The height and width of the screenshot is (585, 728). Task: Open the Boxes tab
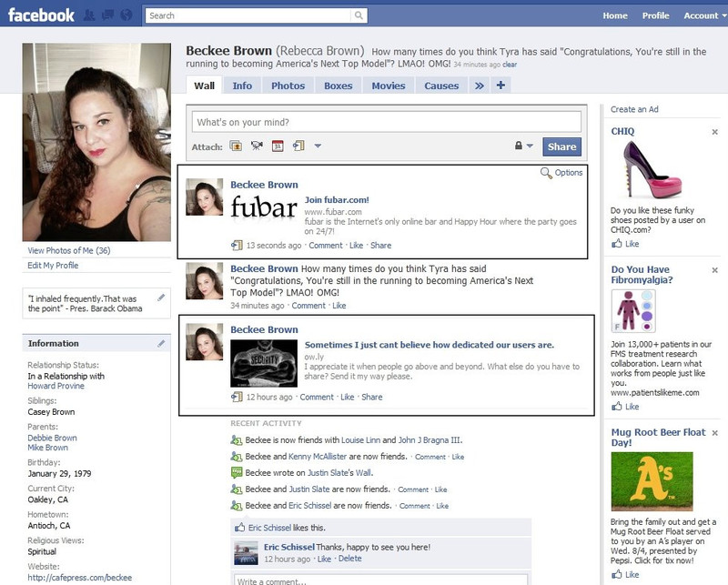point(338,86)
